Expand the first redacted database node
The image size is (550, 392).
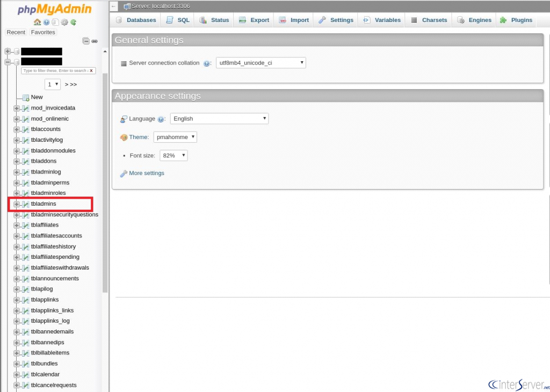(x=8, y=52)
